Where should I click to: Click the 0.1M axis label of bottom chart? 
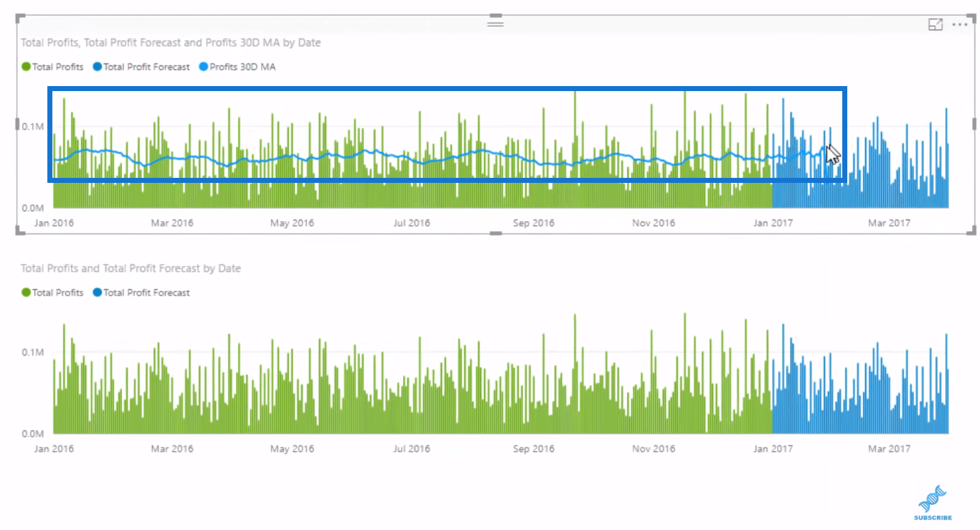[32, 352]
